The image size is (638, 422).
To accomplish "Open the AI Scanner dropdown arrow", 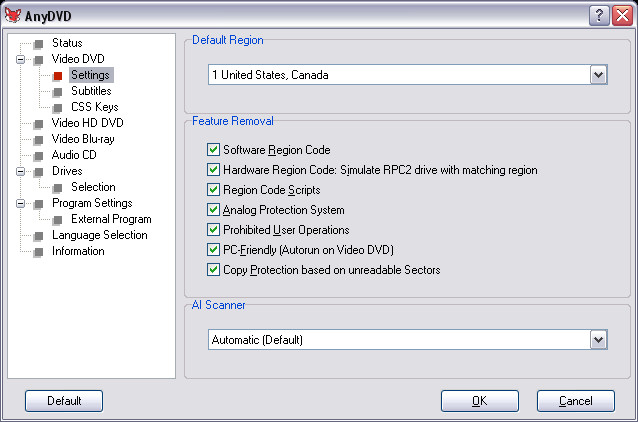I will coord(598,340).
